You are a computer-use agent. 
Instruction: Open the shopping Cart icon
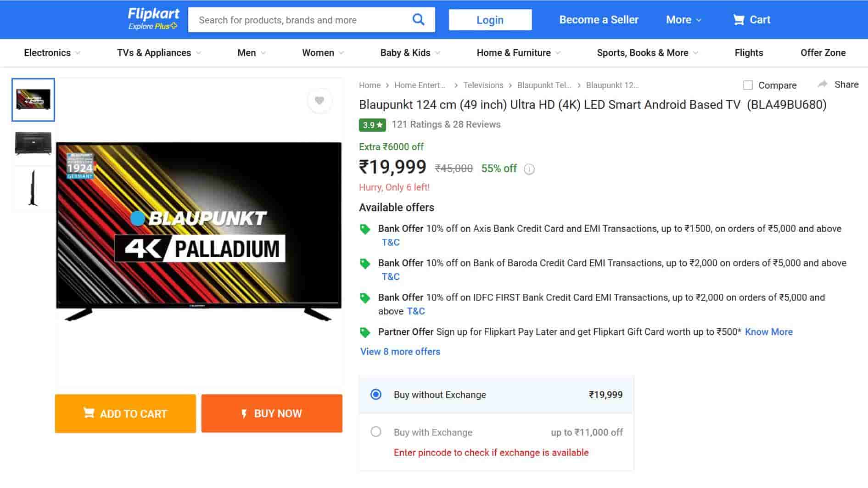739,20
